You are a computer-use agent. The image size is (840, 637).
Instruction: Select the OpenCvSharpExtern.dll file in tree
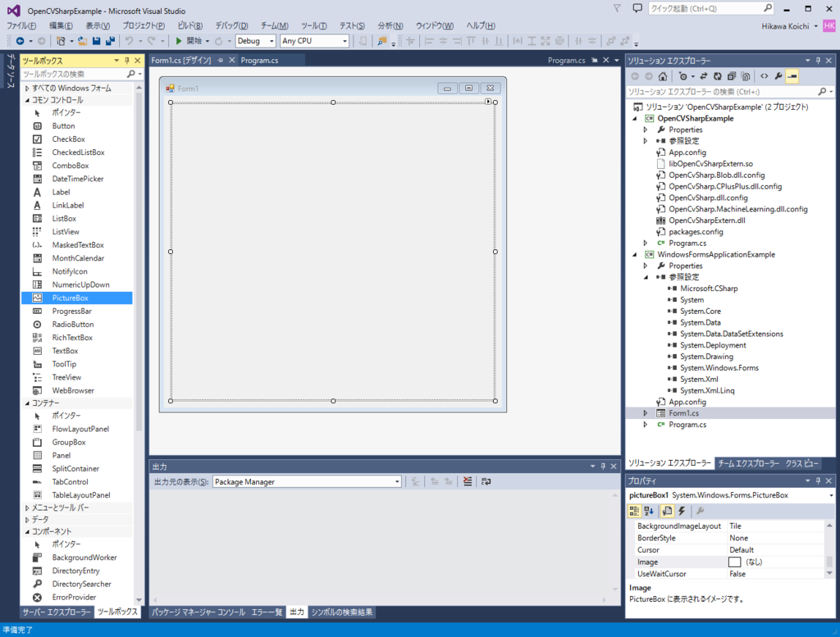pyautogui.click(x=706, y=220)
